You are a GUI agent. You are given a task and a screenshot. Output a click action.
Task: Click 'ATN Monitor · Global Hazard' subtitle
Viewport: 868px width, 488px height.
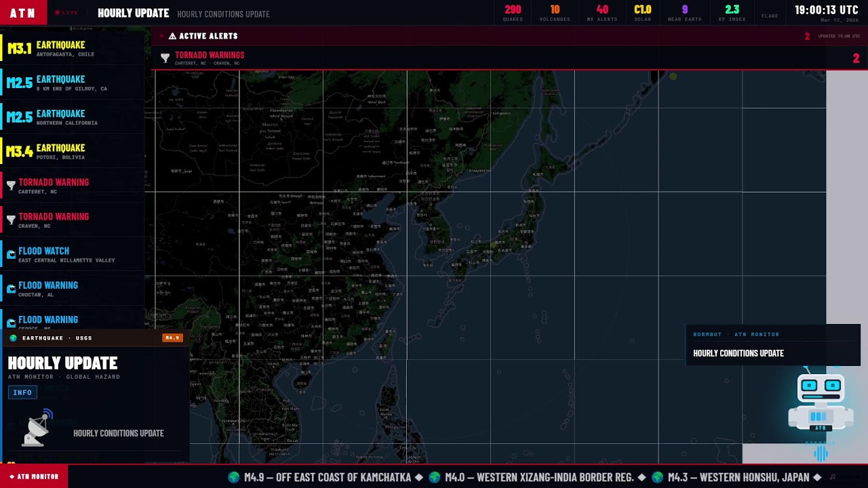tap(64, 377)
